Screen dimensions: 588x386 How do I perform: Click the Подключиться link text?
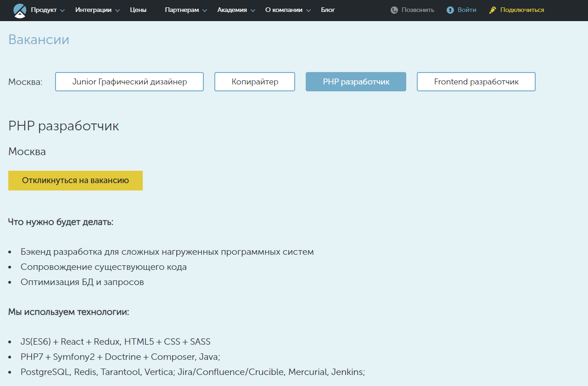[522, 10]
